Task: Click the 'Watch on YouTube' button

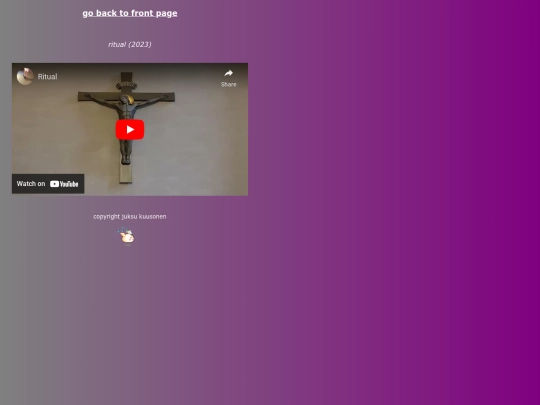Action: point(48,184)
